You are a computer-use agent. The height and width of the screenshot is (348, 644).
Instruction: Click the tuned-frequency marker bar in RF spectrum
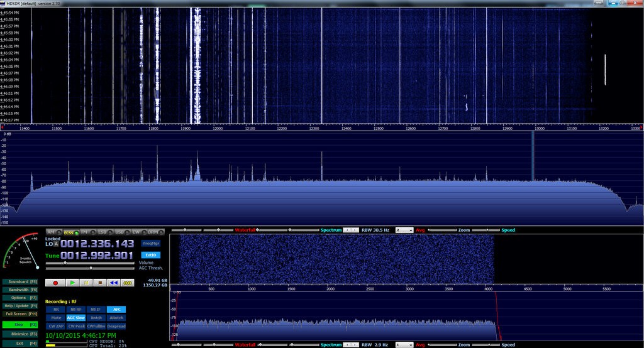coord(533,156)
